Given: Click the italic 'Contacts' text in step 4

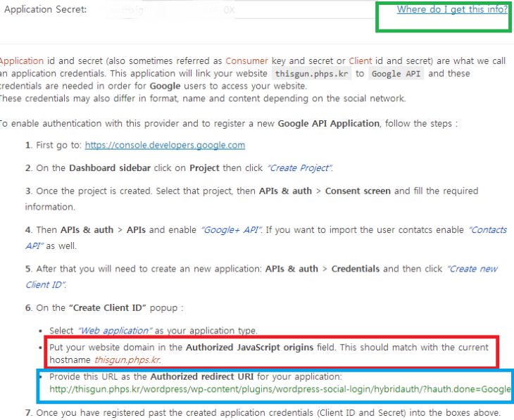Looking at the screenshot, I should pyautogui.click(x=488, y=230).
